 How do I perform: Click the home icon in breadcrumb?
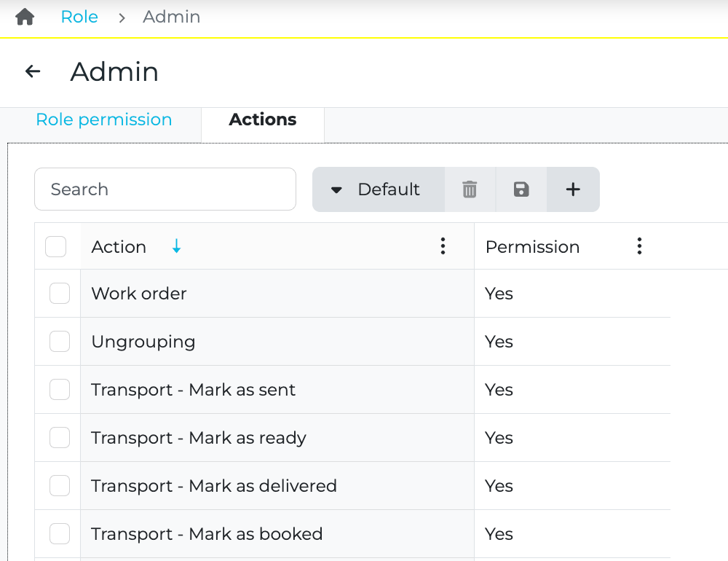pos(25,17)
